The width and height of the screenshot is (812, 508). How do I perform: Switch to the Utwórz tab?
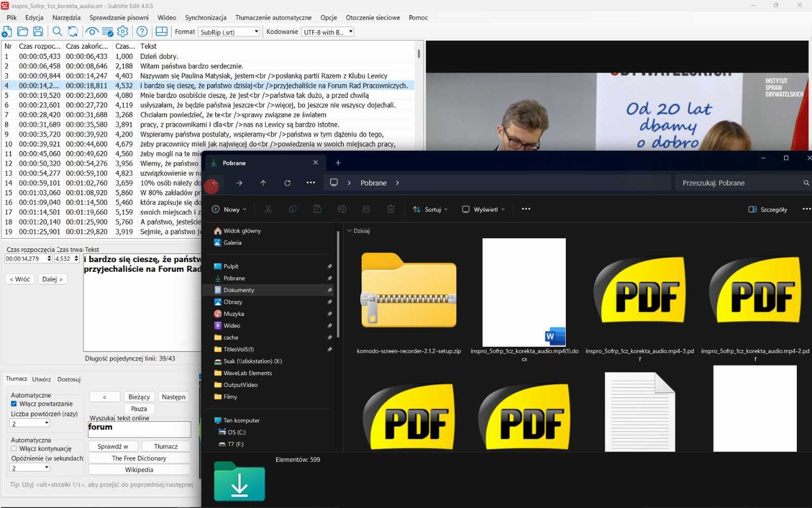pyautogui.click(x=41, y=379)
